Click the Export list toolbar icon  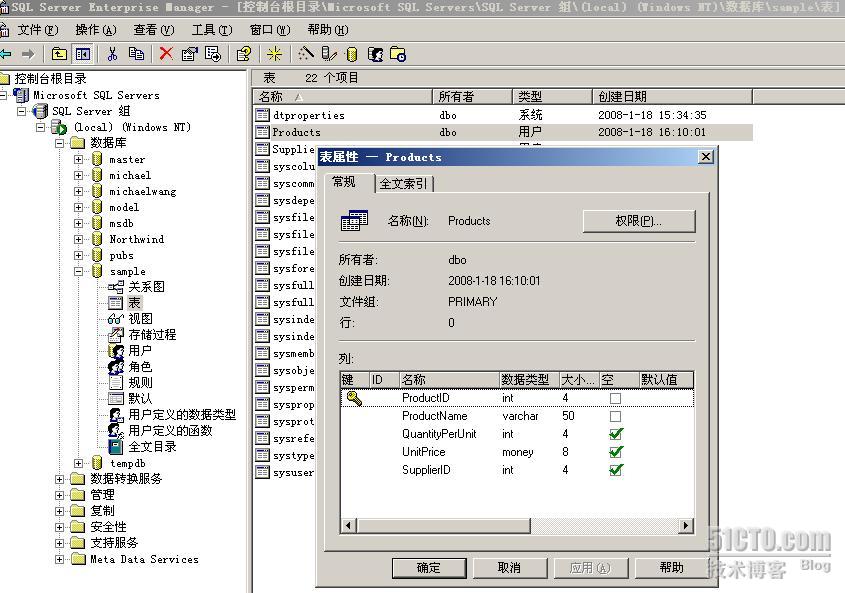point(213,54)
